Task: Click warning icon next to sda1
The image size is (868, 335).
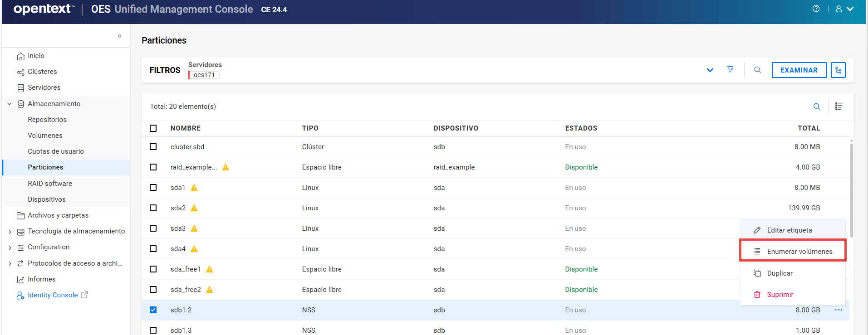Action: click(x=194, y=188)
